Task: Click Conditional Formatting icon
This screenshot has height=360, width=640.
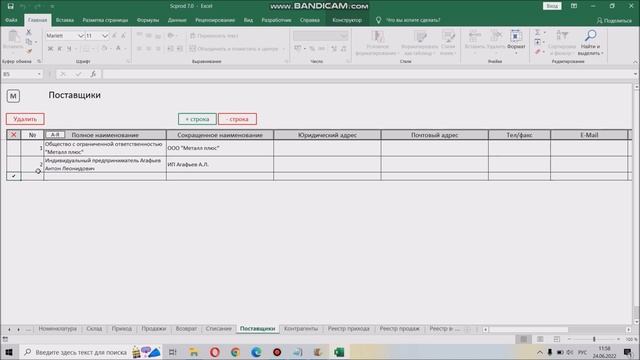Action: (378, 37)
